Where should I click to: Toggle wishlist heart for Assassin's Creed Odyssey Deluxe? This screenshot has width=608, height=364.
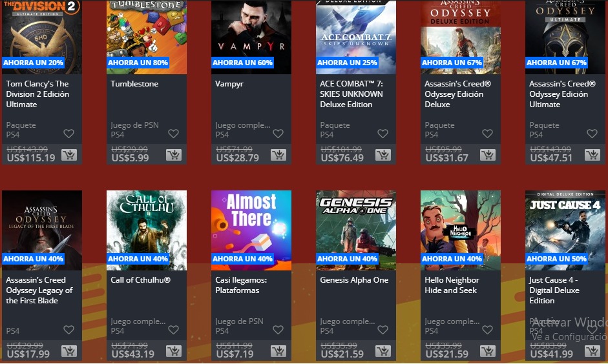click(x=487, y=134)
